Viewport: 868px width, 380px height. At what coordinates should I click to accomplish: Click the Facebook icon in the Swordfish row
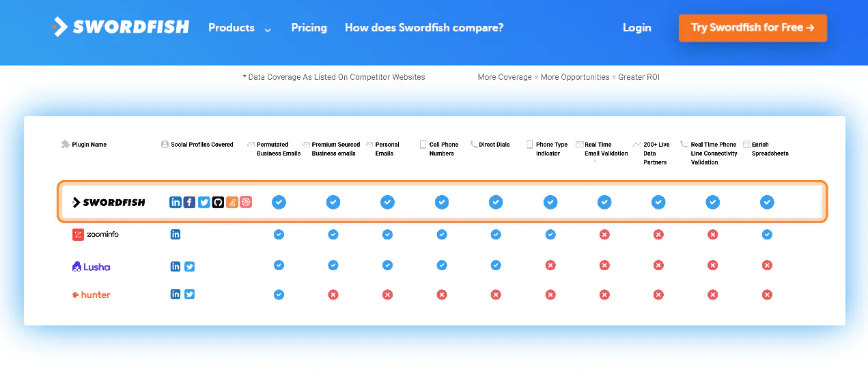[x=189, y=202]
